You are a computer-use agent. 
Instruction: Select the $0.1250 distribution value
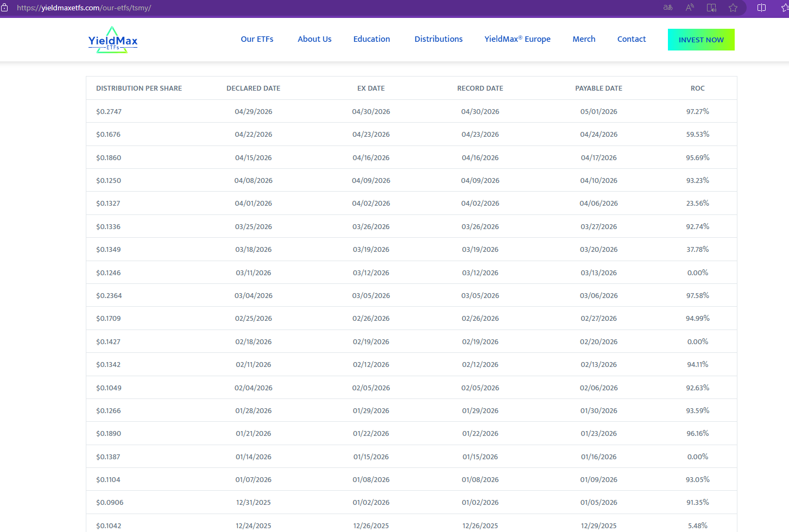pyautogui.click(x=109, y=181)
